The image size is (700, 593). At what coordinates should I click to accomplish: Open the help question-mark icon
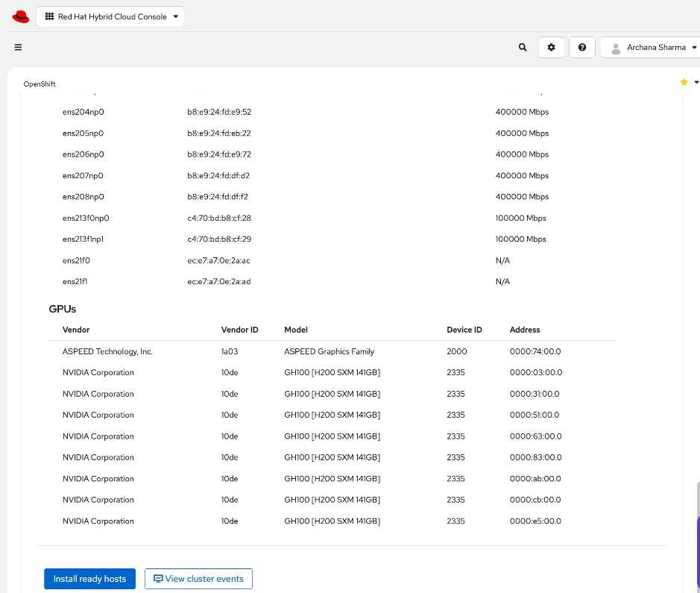click(x=582, y=47)
